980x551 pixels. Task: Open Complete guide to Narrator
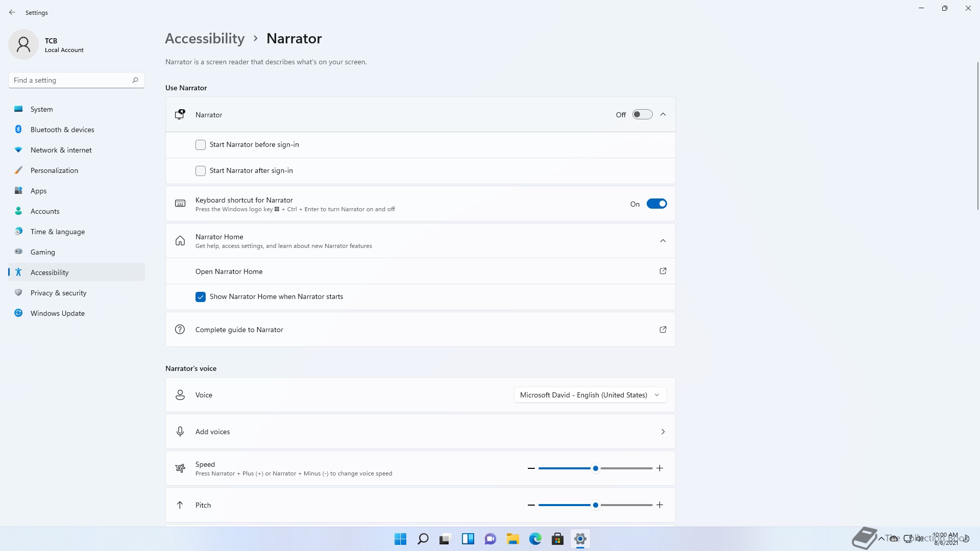tap(420, 330)
